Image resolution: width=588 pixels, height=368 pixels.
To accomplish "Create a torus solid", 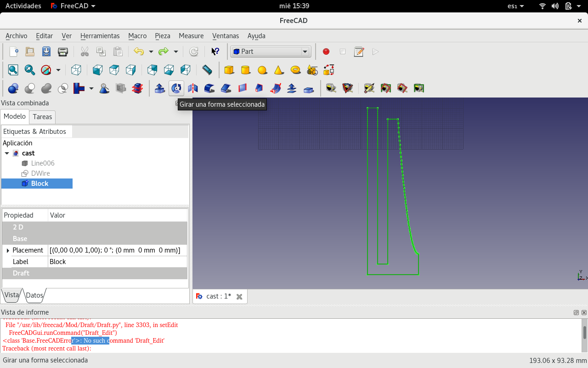I will (296, 70).
